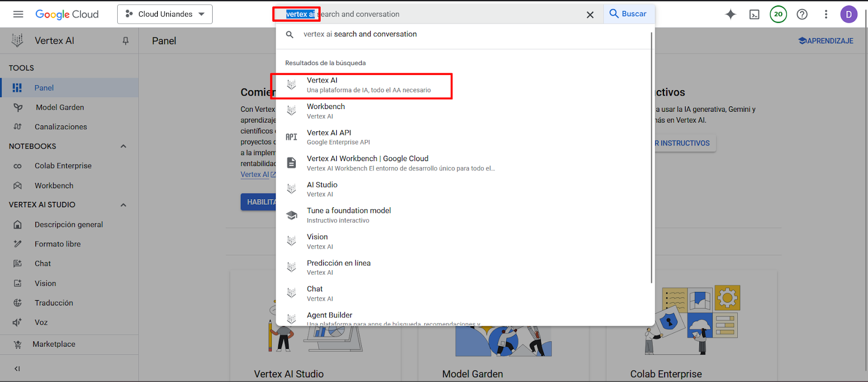Choose the Workbench search result

coord(464,111)
